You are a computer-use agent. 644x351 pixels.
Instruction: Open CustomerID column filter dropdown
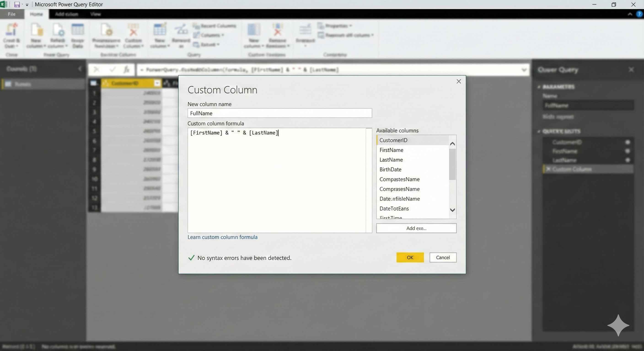[x=157, y=83]
